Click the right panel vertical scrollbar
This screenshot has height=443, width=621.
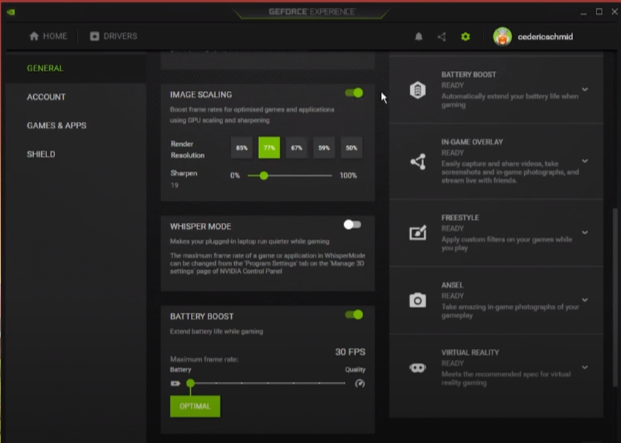615,297
